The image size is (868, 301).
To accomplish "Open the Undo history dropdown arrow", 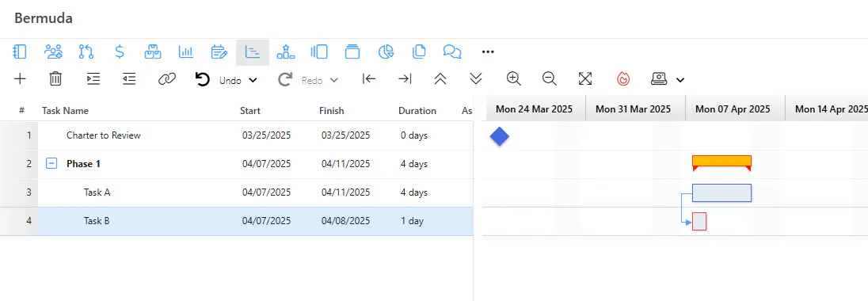I will [x=253, y=80].
